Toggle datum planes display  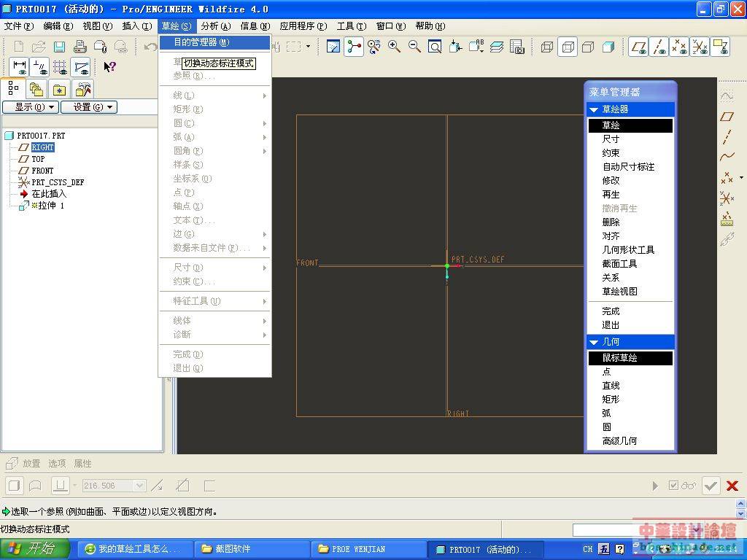point(638,47)
